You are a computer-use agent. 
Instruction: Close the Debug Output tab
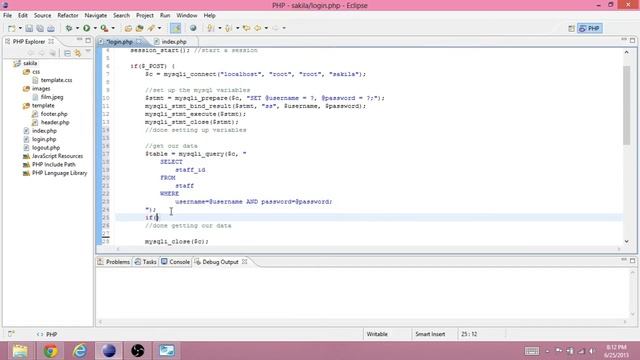click(x=244, y=262)
